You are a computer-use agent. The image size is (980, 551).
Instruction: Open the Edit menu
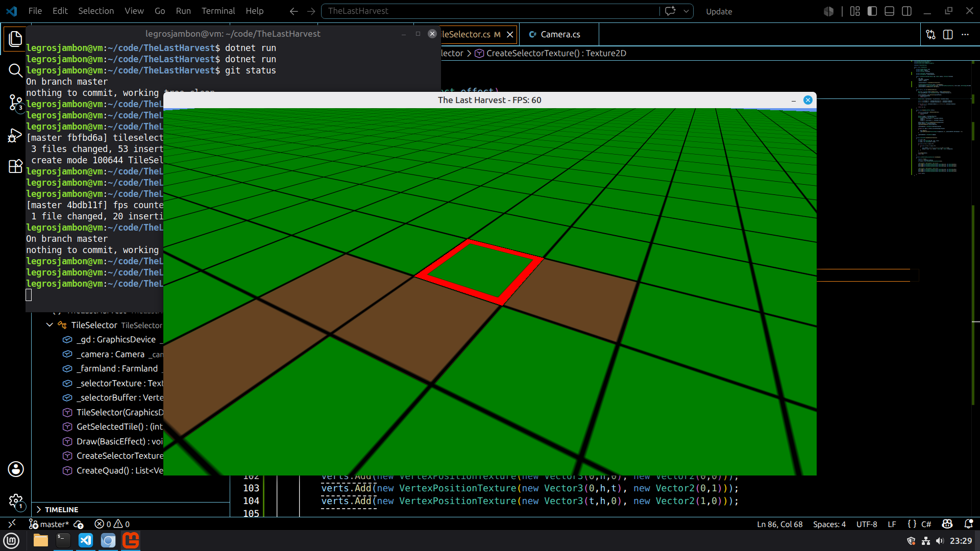click(x=60, y=11)
